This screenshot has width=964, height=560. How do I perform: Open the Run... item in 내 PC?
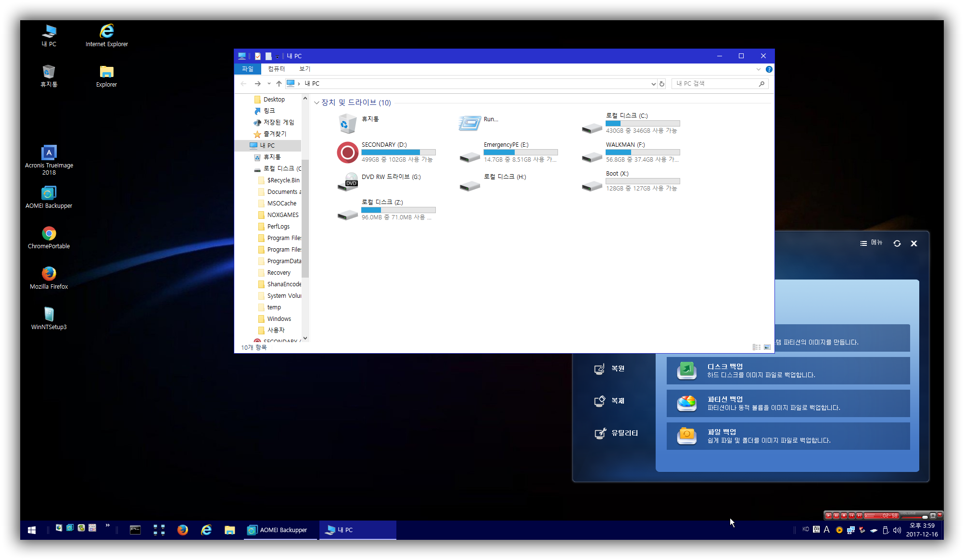[479, 123]
